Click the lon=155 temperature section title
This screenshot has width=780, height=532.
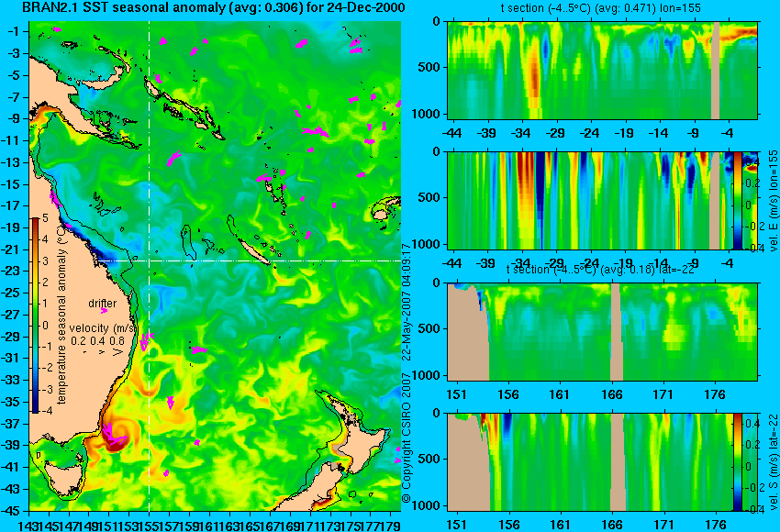pos(601,8)
